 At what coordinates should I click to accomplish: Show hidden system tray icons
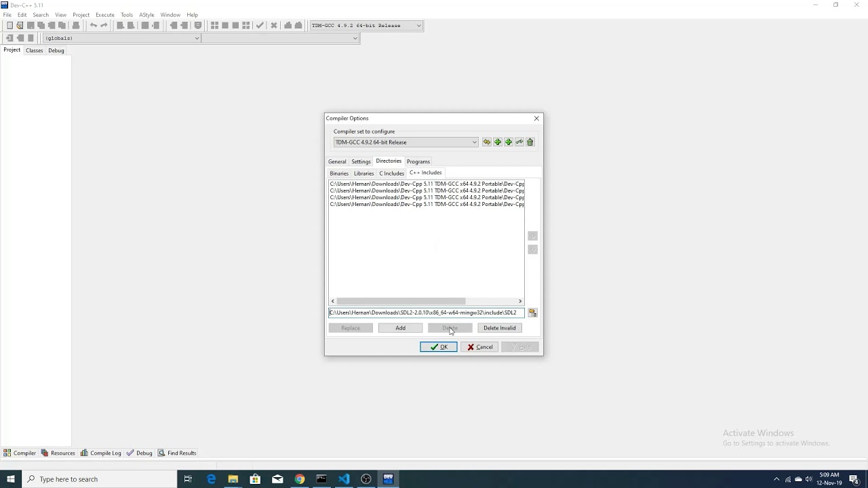pyautogui.click(x=776, y=479)
